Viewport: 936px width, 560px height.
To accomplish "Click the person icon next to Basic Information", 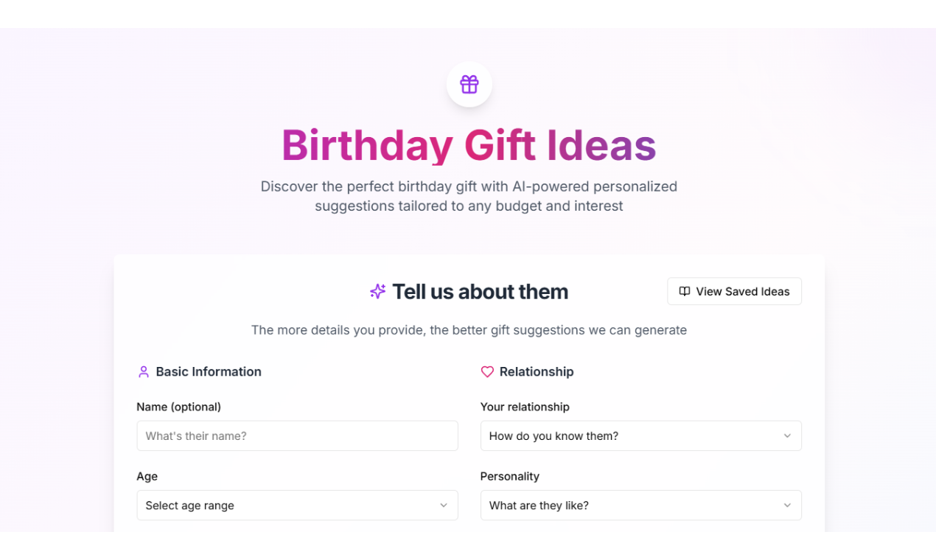I will [x=143, y=371].
